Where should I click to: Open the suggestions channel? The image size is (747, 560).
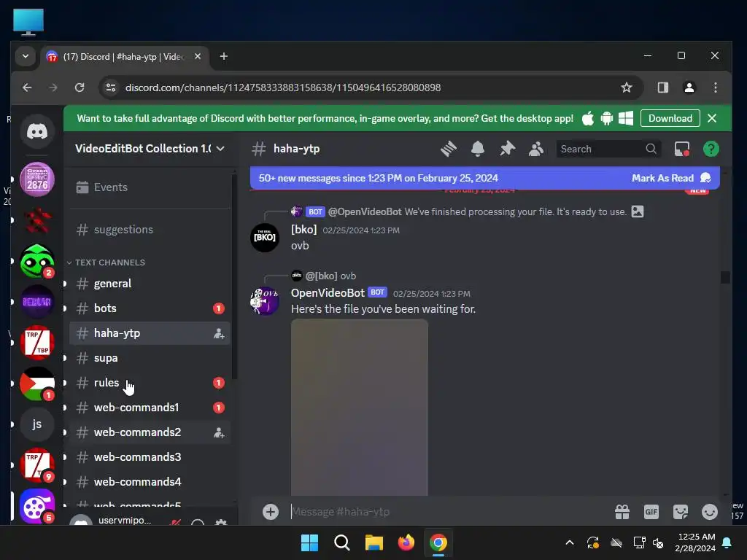pyautogui.click(x=150, y=230)
